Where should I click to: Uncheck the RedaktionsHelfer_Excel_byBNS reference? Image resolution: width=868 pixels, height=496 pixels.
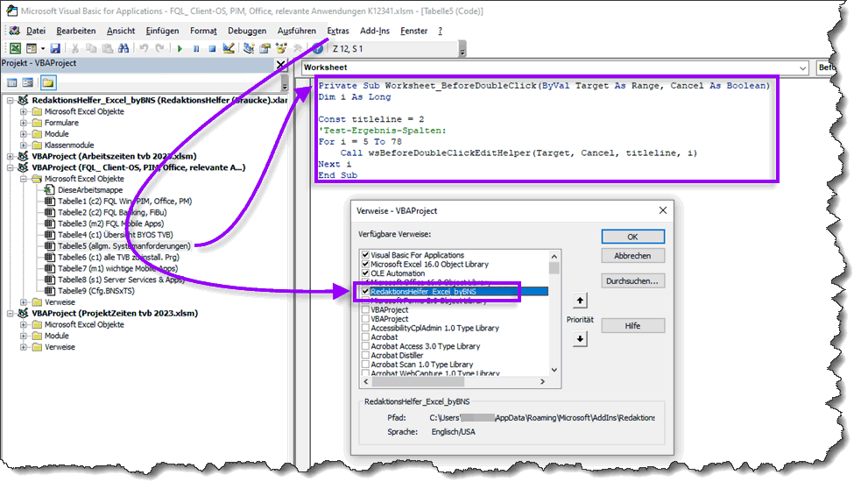366,292
